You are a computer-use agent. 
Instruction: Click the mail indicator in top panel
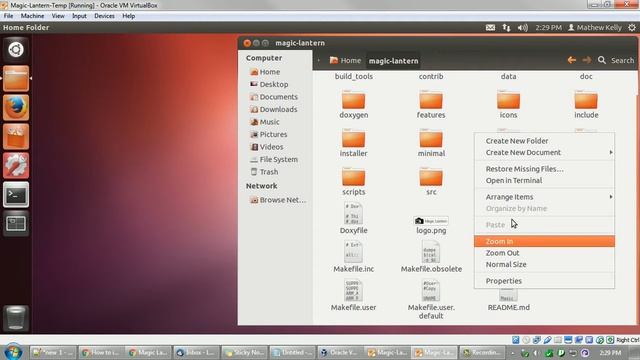(490, 27)
